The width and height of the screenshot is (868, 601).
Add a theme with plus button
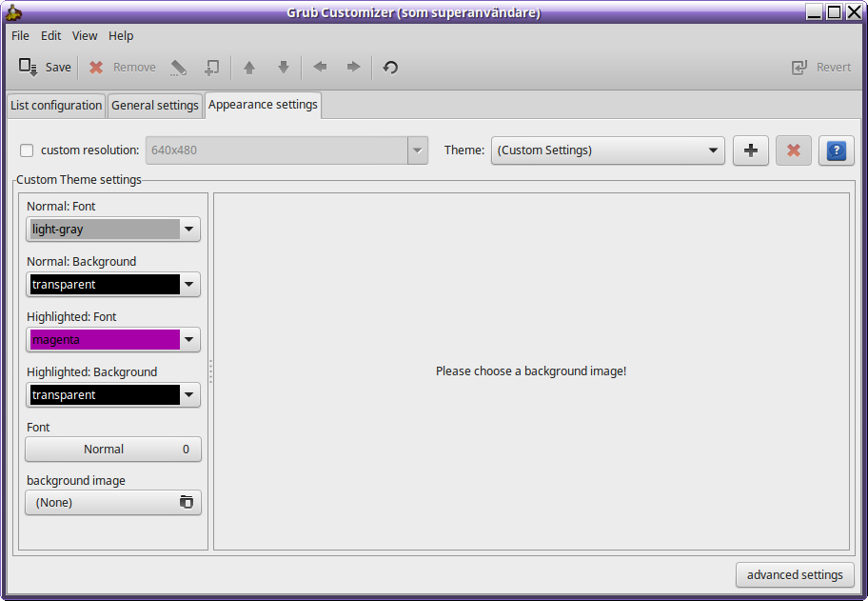click(x=751, y=150)
